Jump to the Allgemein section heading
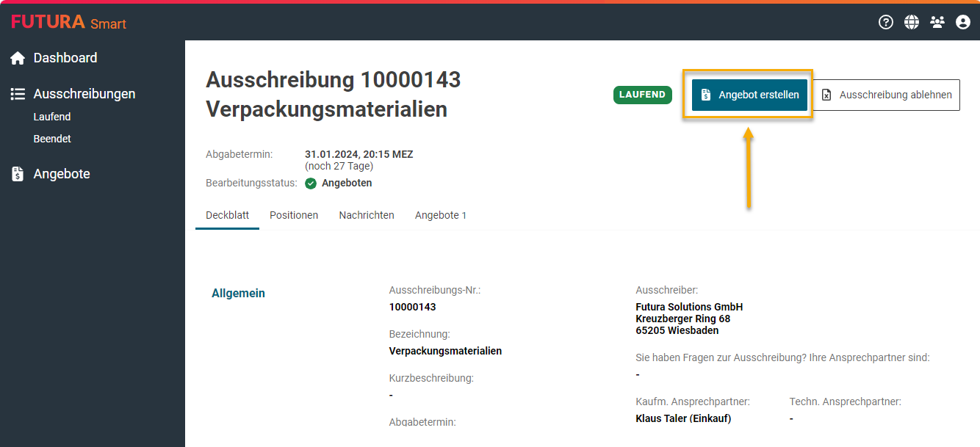The height and width of the screenshot is (447, 980). coord(238,293)
